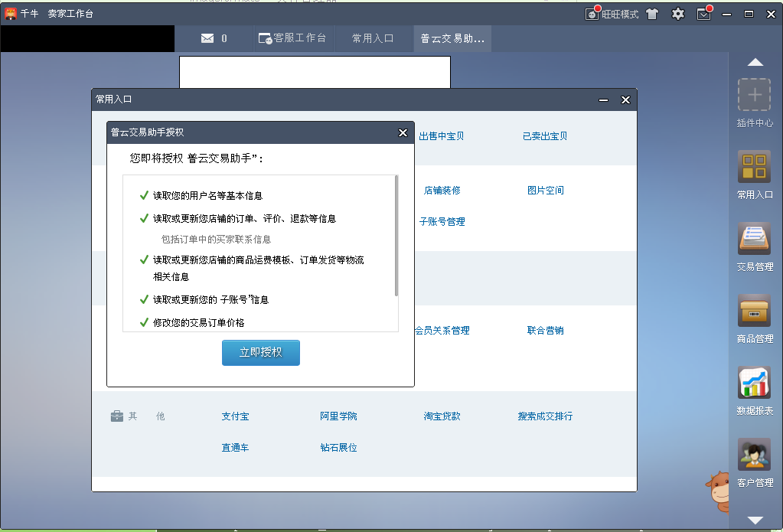
Task: Minimize the 常用入口 window
Action: coord(604,100)
